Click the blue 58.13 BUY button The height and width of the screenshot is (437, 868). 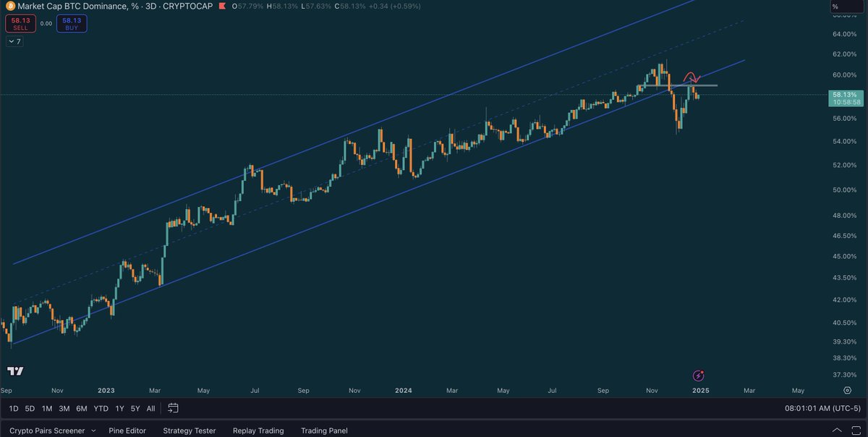[x=72, y=24]
